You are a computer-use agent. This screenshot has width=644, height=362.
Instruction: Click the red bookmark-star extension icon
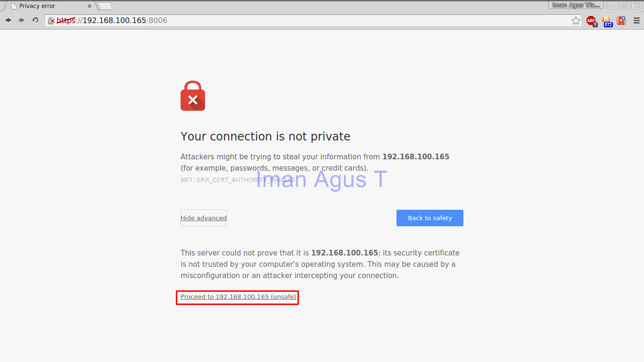pyautogui.click(x=621, y=21)
